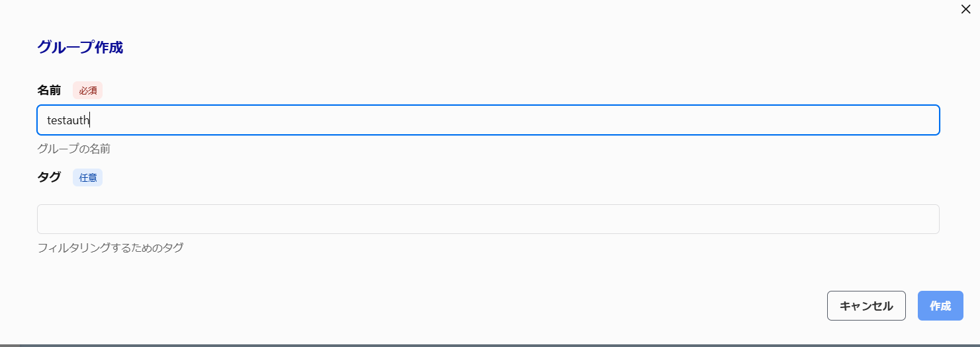The height and width of the screenshot is (347, 980).
Task: Click the キャンセル text to dismiss the form
Action: [x=866, y=306]
